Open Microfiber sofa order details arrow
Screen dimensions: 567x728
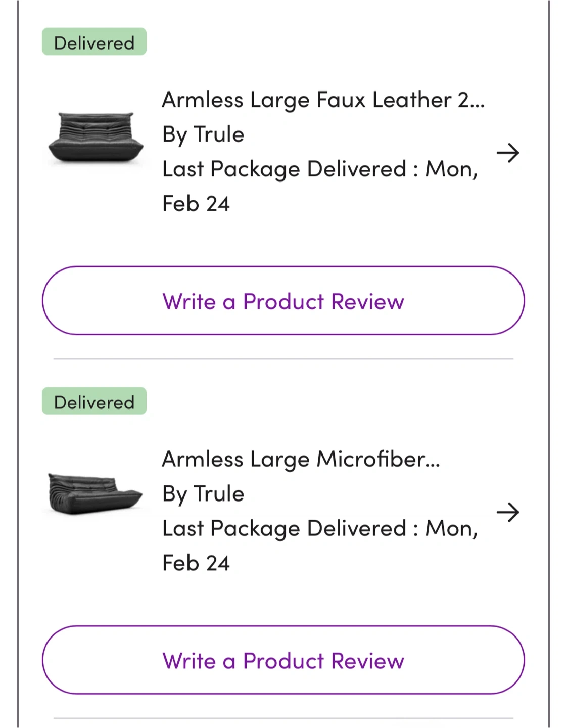tap(507, 512)
